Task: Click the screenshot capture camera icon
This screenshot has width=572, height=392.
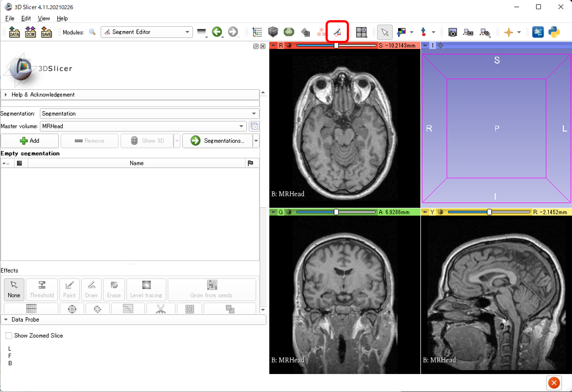Action: (452, 33)
